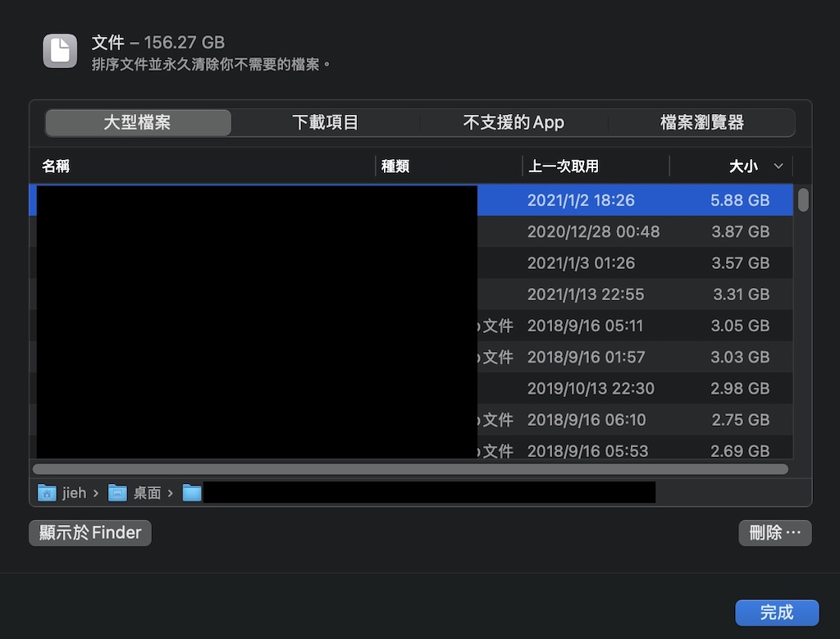Click the document icon beside 文件 title
The width and height of the screenshot is (840, 639).
pos(60,51)
